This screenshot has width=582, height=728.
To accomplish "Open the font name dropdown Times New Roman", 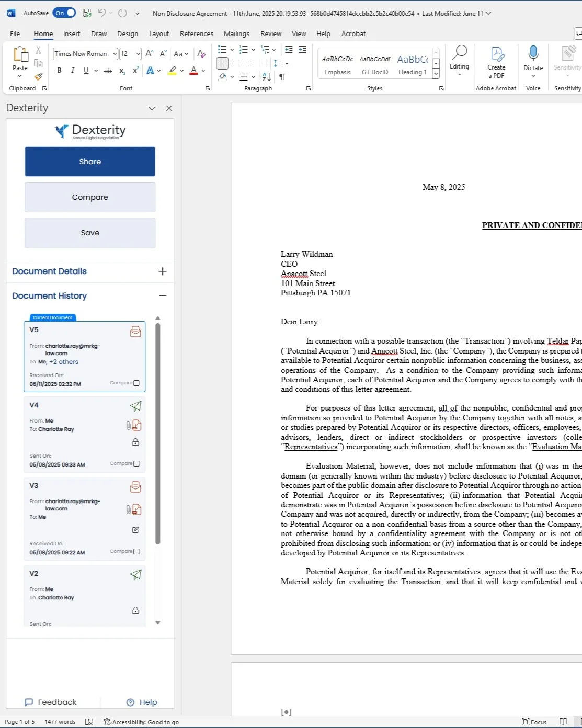I will click(x=115, y=54).
